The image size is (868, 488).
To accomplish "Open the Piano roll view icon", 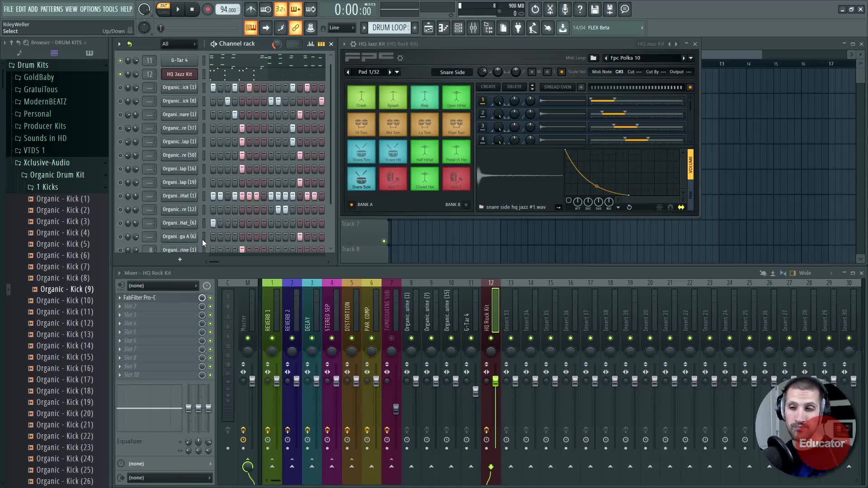I will (443, 28).
